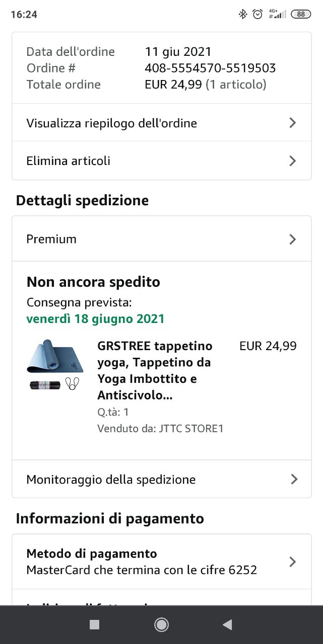Open Monitoraggio della spedizione
Screen dimensions: 323x644
(x=111, y=479)
